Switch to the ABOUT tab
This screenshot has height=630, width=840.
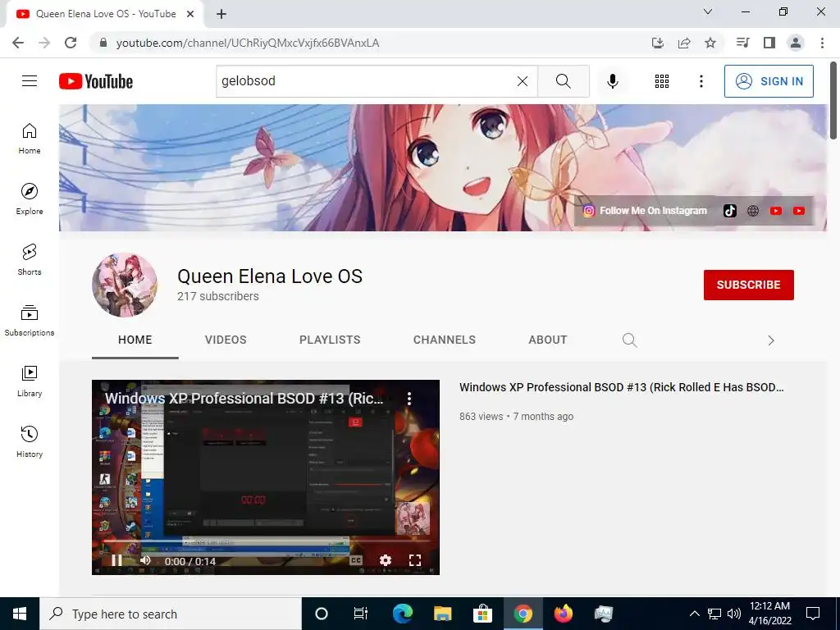(547, 340)
